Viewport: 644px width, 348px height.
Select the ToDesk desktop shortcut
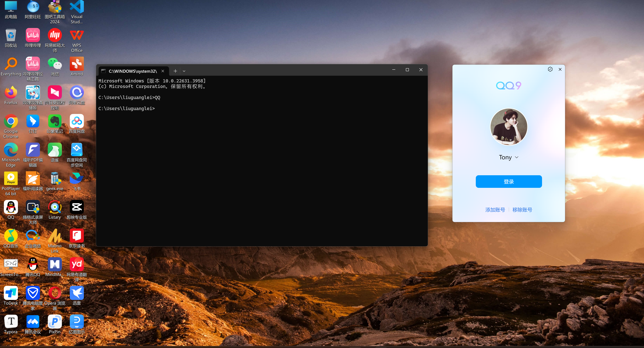pos(11,293)
